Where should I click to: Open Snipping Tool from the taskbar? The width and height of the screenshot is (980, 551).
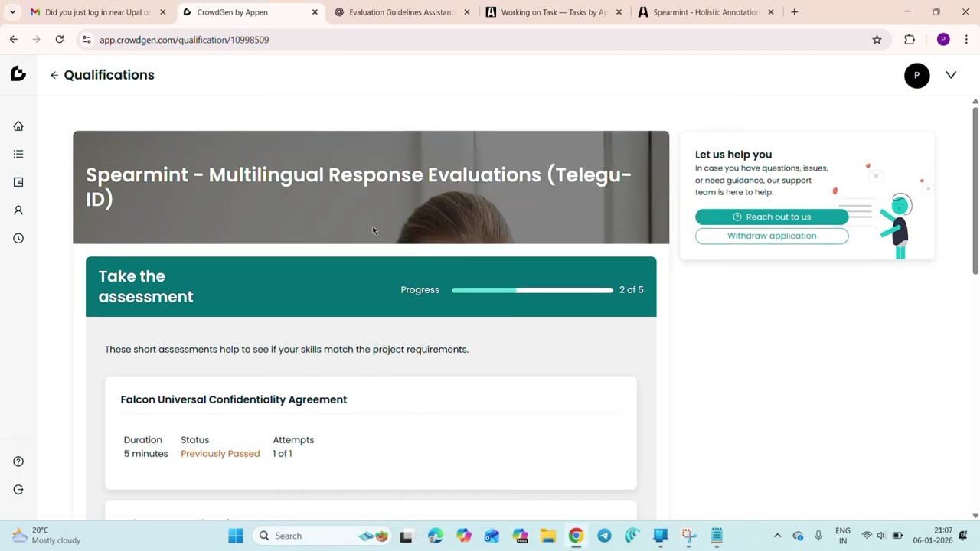688,536
